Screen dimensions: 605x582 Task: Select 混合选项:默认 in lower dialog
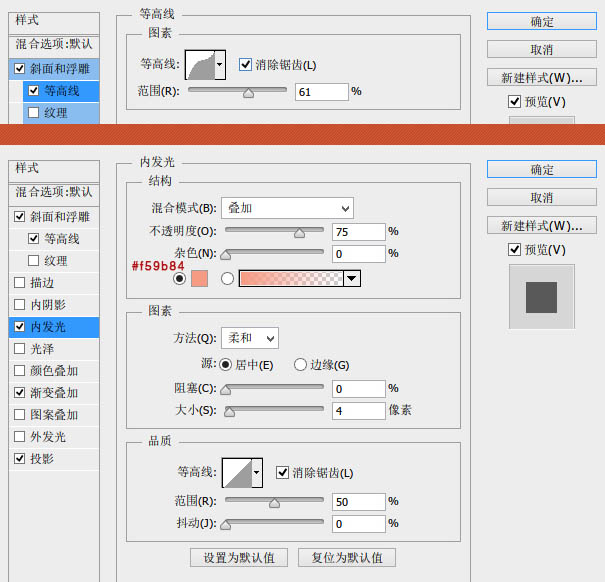[54, 192]
